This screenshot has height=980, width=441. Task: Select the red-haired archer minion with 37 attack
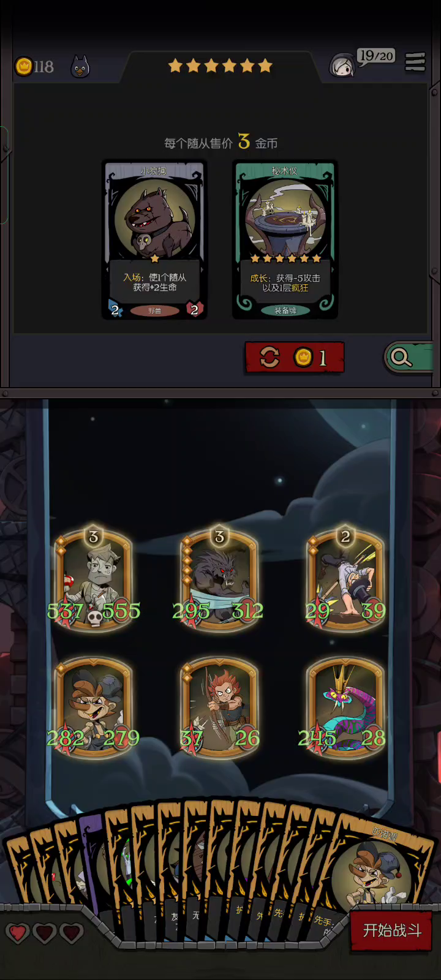pos(219,707)
